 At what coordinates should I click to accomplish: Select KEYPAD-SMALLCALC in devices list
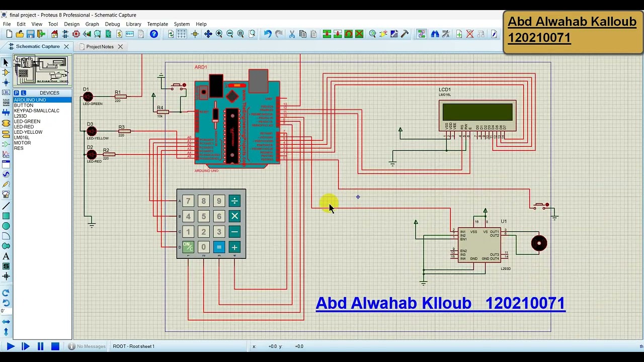click(42, 111)
